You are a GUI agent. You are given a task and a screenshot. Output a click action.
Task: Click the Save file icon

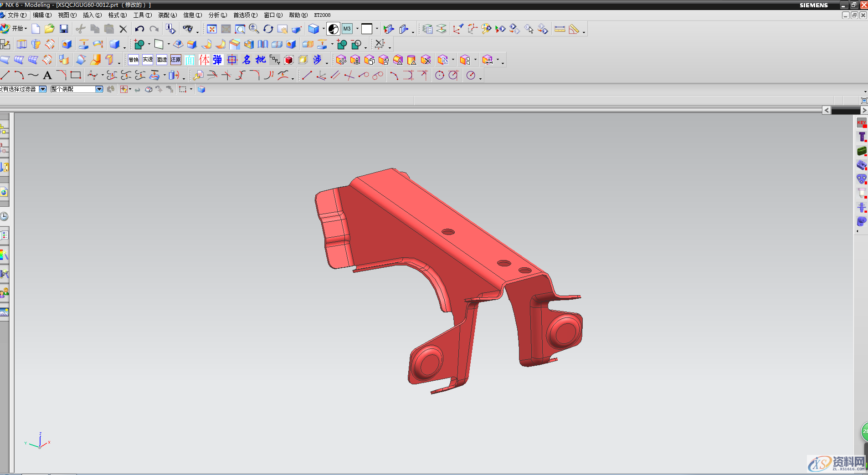pos(64,29)
